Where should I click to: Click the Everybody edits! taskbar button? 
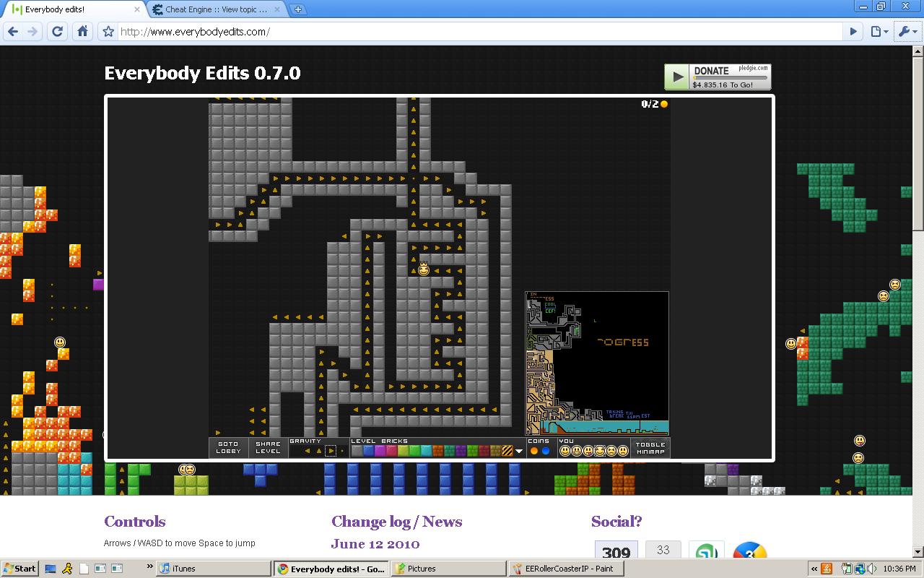pyautogui.click(x=331, y=569)
